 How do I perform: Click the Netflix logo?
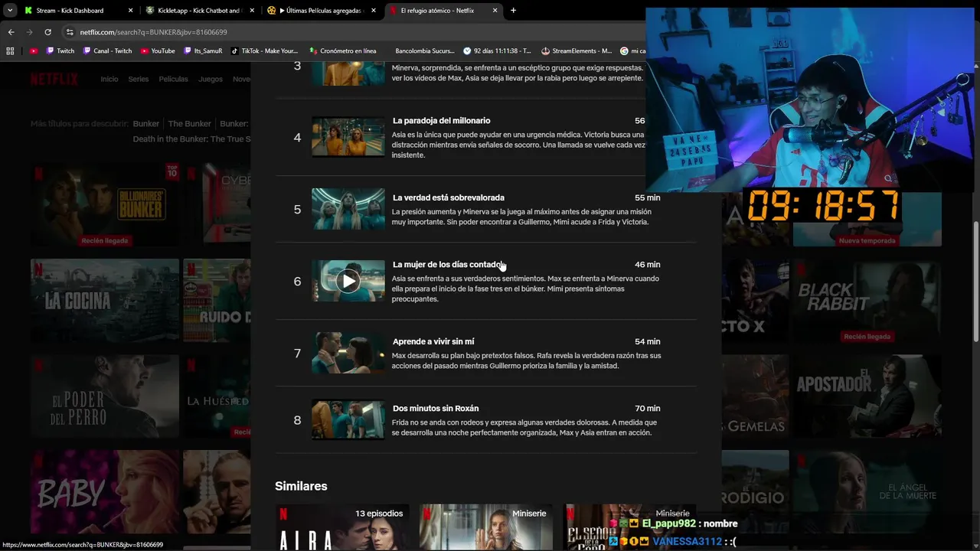54,79
